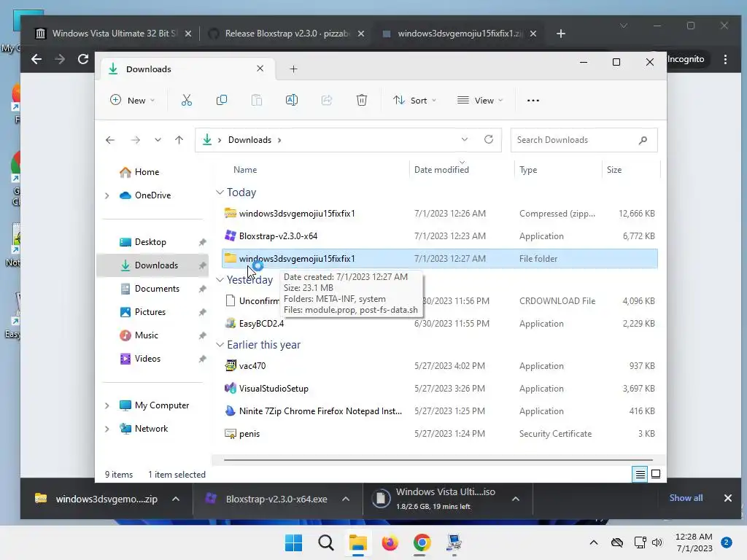Open the New dropdown menu
The height and width of the screenshot is (560, 747).
click(132, 101)
